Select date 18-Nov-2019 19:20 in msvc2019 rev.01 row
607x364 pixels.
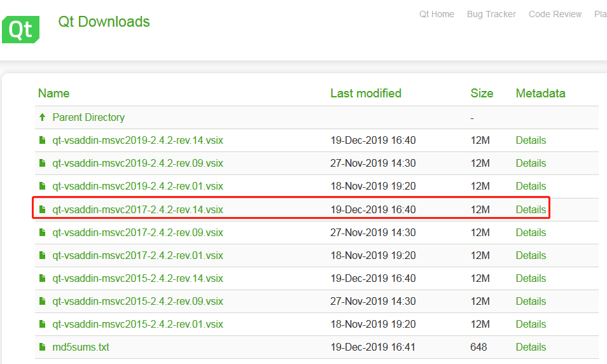373,186
